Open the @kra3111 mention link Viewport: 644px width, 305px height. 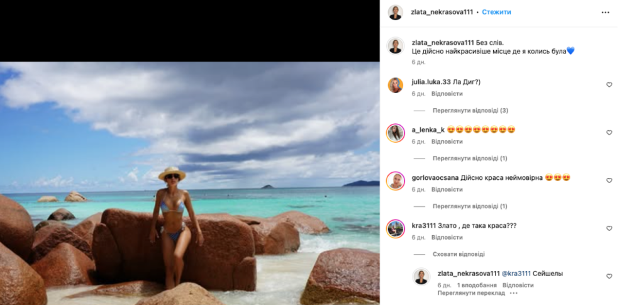pyautogui.click(x=516, y=274)
